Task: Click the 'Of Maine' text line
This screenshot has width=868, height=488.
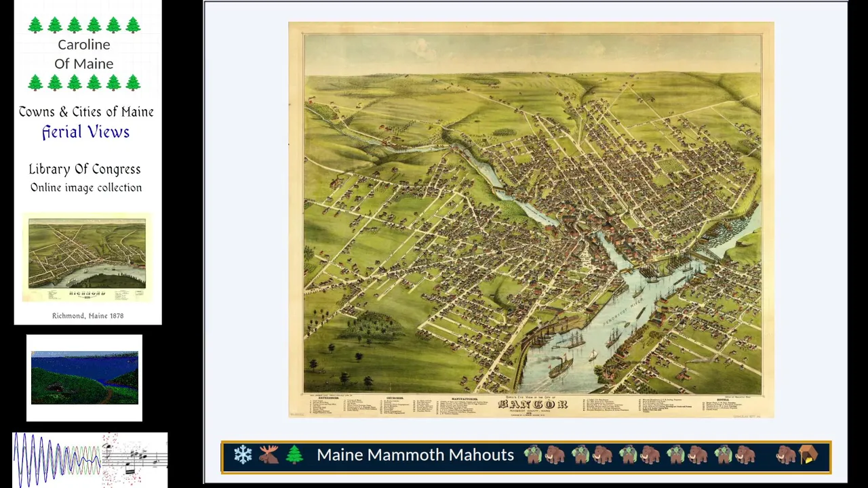Action: point(83,64)
